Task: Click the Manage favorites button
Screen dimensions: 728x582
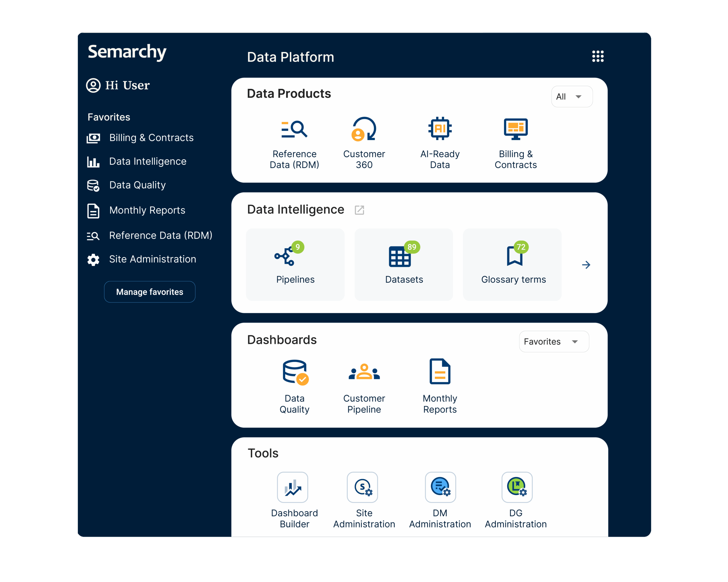Action: click(150, 292)
